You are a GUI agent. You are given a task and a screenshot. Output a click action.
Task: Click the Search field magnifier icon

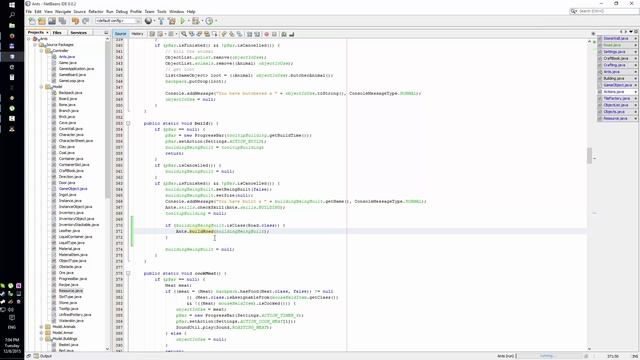tap(574, 11)
